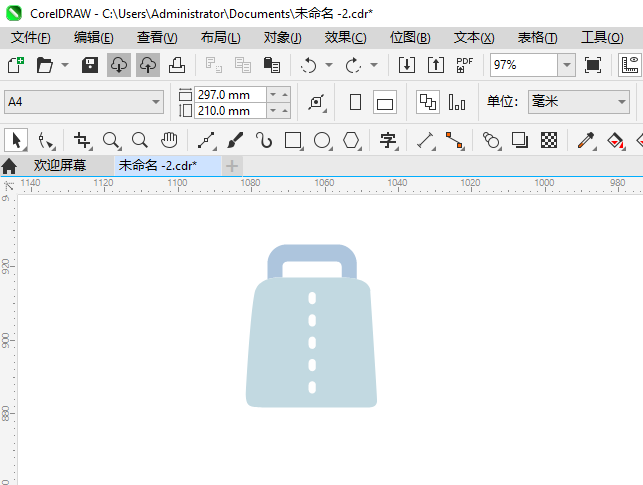Select the Interactive Fill tool
The image size is (643, 485).
(616, 140)
